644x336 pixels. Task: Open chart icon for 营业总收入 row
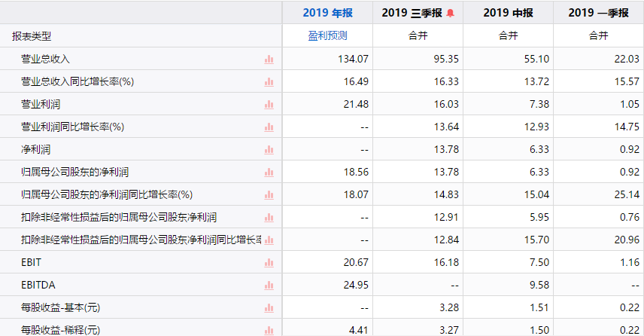(269, 60)
